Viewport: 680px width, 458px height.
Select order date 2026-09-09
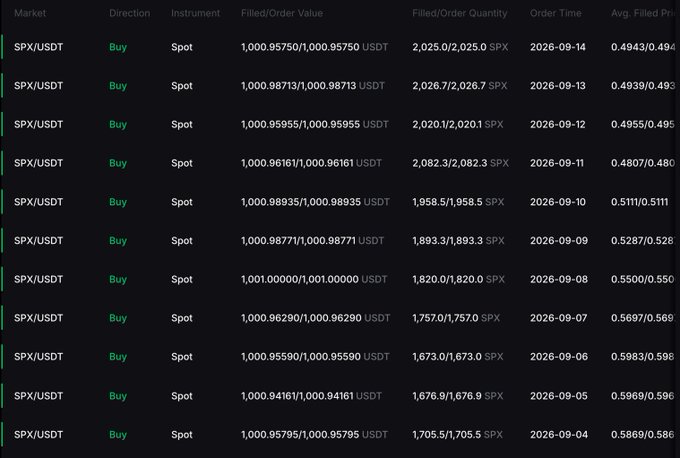click(559, 240)
